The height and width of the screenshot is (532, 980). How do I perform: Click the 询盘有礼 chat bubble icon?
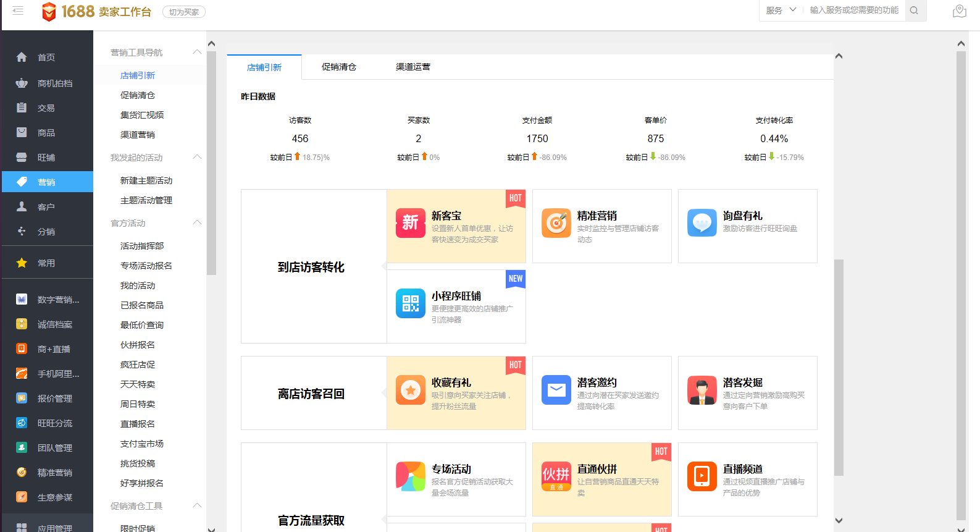tap(702, 223)
